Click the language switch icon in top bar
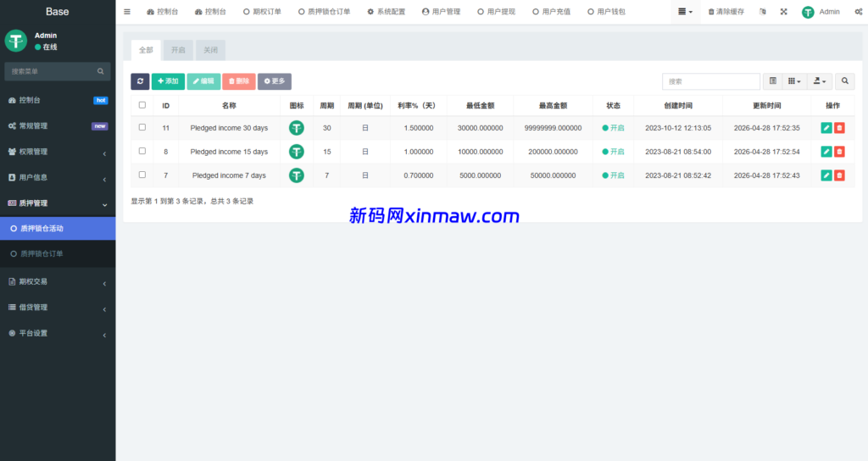Viewport: 868px width, 461px height. click(x=763, y=12)
